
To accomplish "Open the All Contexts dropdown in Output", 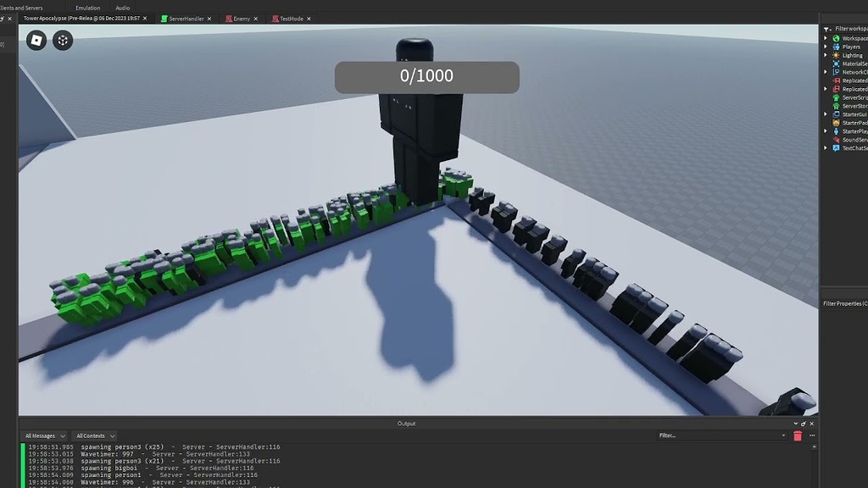I will (94, 435).
